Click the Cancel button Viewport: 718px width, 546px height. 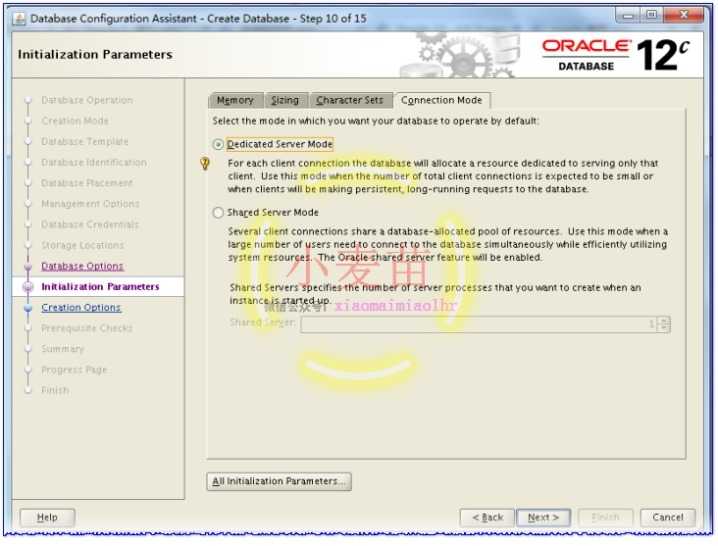point(668,518)
